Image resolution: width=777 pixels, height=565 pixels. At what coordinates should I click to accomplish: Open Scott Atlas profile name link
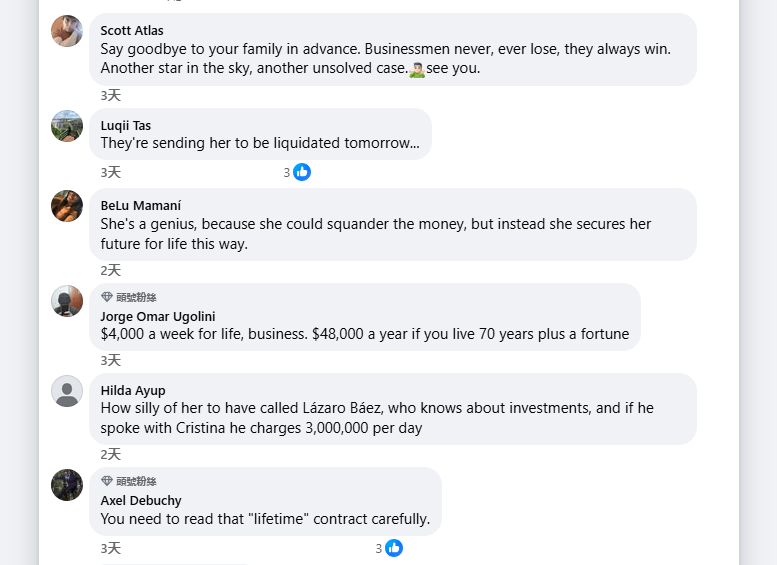132,31
